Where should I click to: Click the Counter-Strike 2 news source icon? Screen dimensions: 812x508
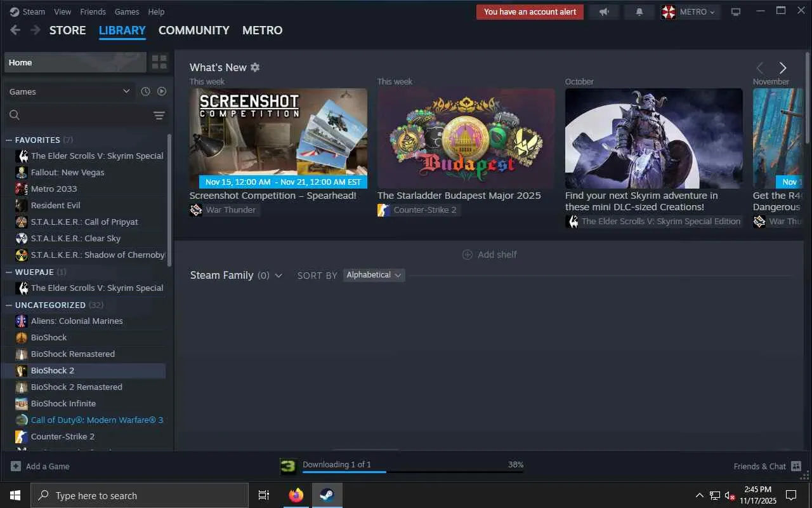384,210
